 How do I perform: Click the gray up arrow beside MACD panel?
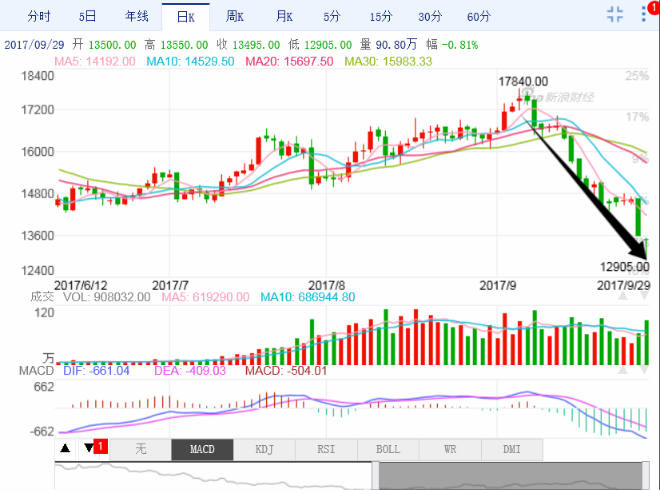click(x=623, y=370)
